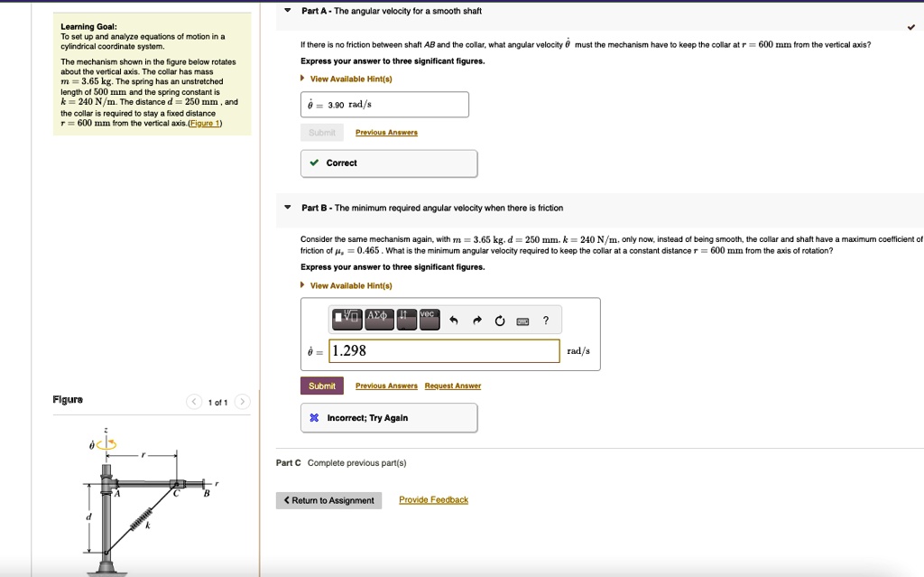Viewport: 924px width, 577px height.
Task: Click Return to Assignment
Action: [328, 499]
